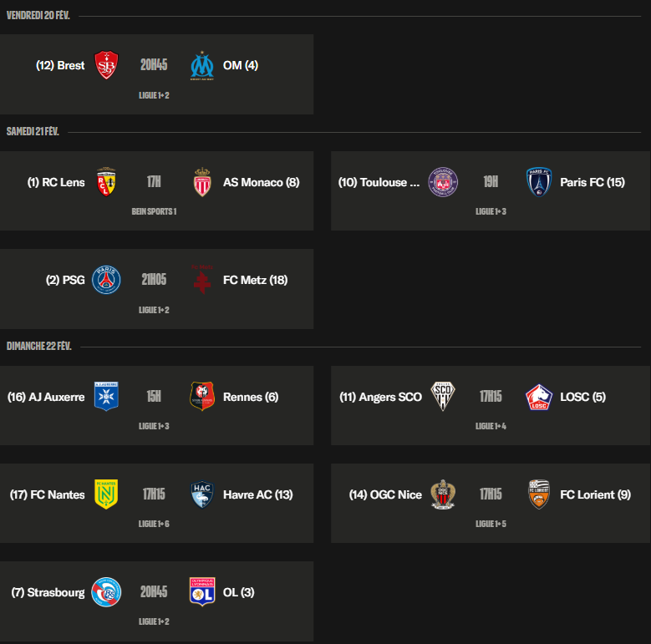Click the Olympique Lyonnais logo
The width and height of the screenshot is (651, 644).
pos(202,592)
